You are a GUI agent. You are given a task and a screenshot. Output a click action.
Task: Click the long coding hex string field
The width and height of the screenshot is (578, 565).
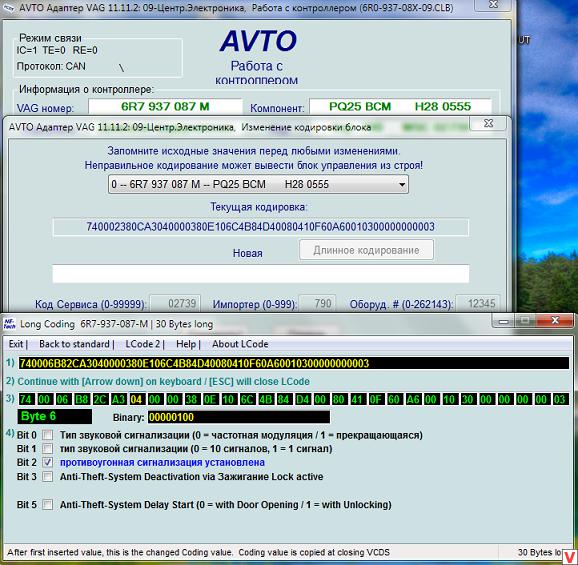tap(294, 363)
